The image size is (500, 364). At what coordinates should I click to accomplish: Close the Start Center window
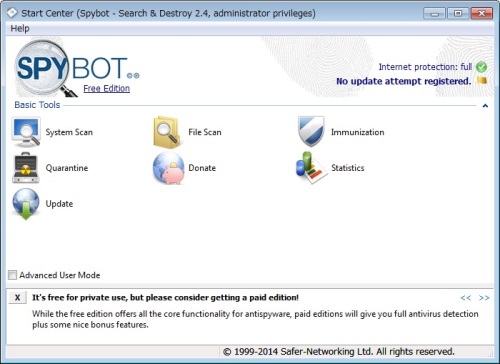(x=482, y=14)
